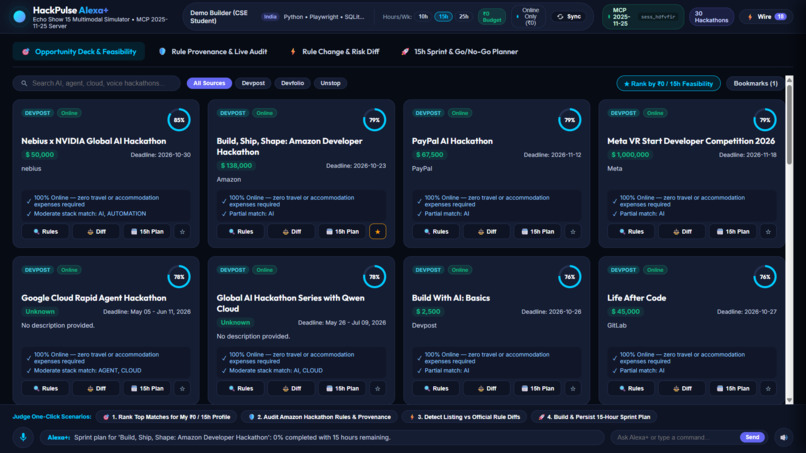Select 15h hours per week option
The width and height of the screenshot is (806, 453).
(443, 16)
